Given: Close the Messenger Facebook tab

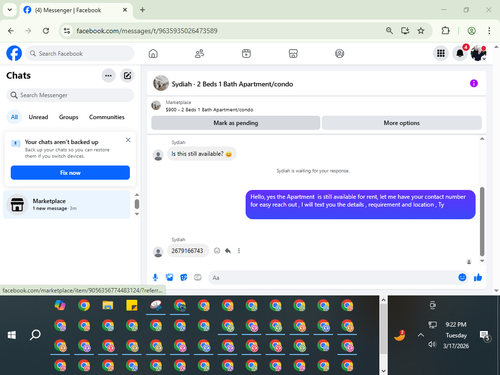Looking at the screenshot, I should [x=125, y=10].
